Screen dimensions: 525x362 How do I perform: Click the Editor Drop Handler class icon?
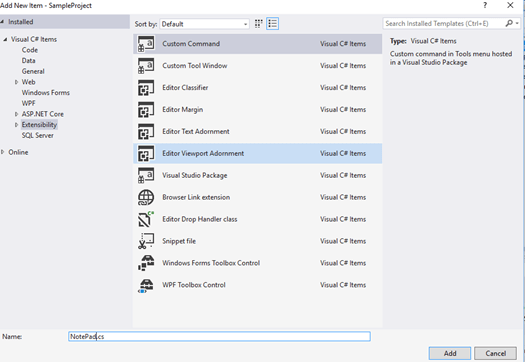coord(146,219)
